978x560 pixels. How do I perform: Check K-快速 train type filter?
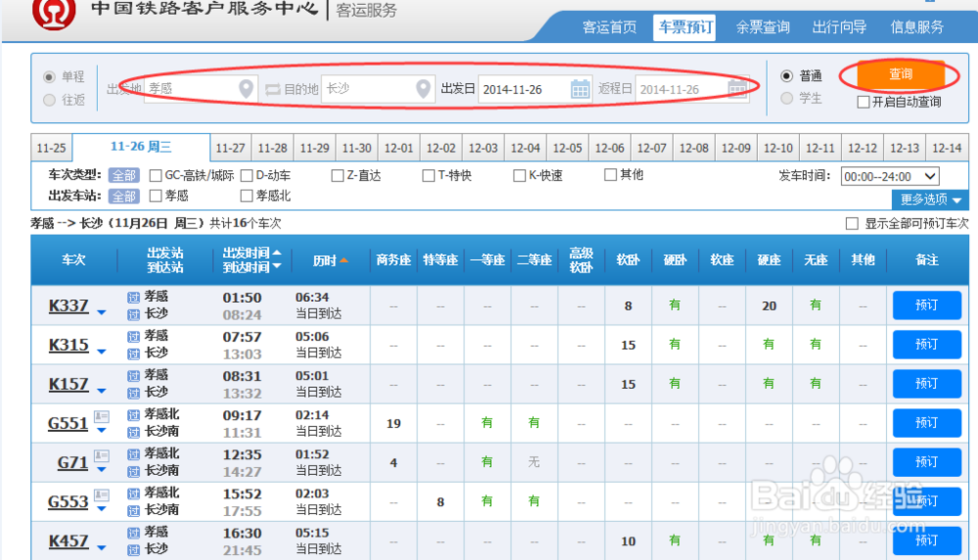pyautogui.click(x=519, y=176)
